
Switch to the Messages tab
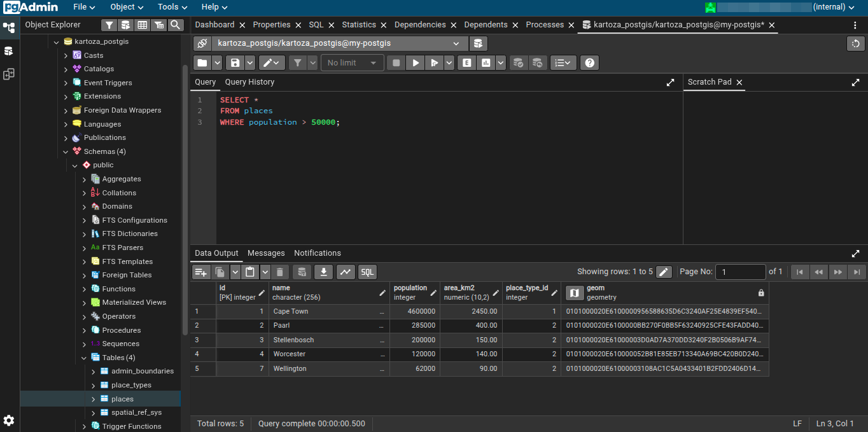click(266, 253)
